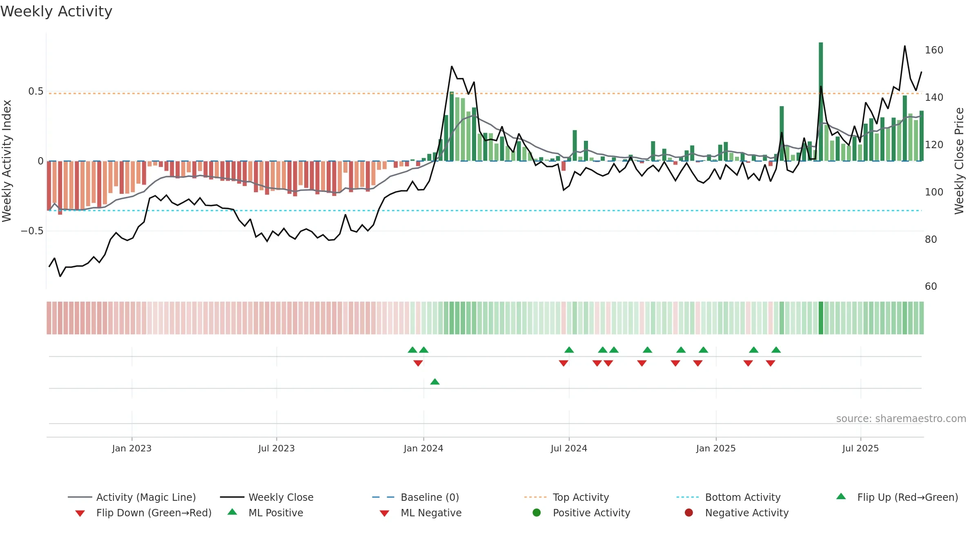The width and height of the screenshot is (980, 551).
Task: Toggle ML Negative in the legend
Action: point(421,513)
